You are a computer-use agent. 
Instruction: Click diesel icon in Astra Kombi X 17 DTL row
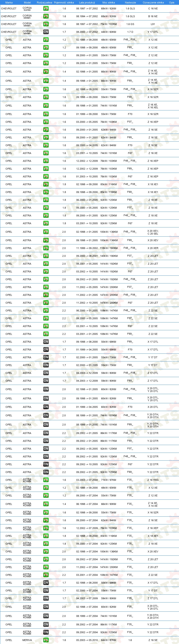coord(46,583)
